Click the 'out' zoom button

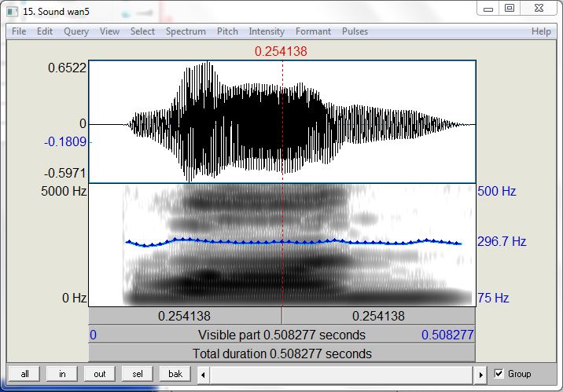coord(99,374)
